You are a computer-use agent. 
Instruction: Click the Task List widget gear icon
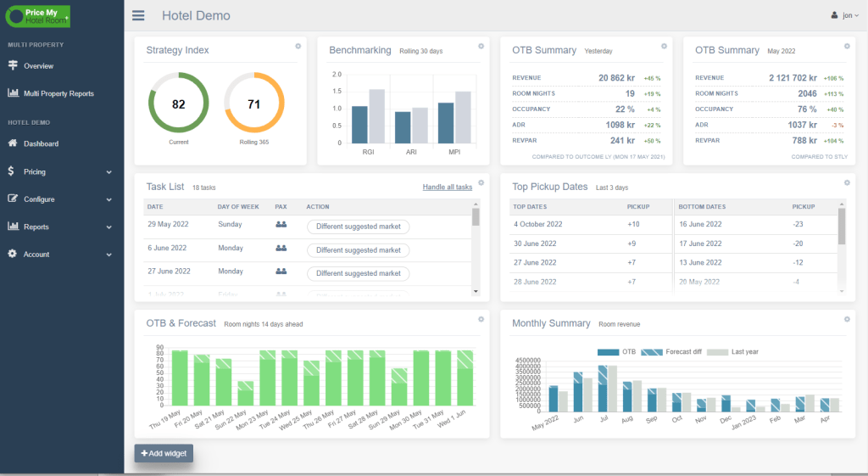tap(481, 182)
